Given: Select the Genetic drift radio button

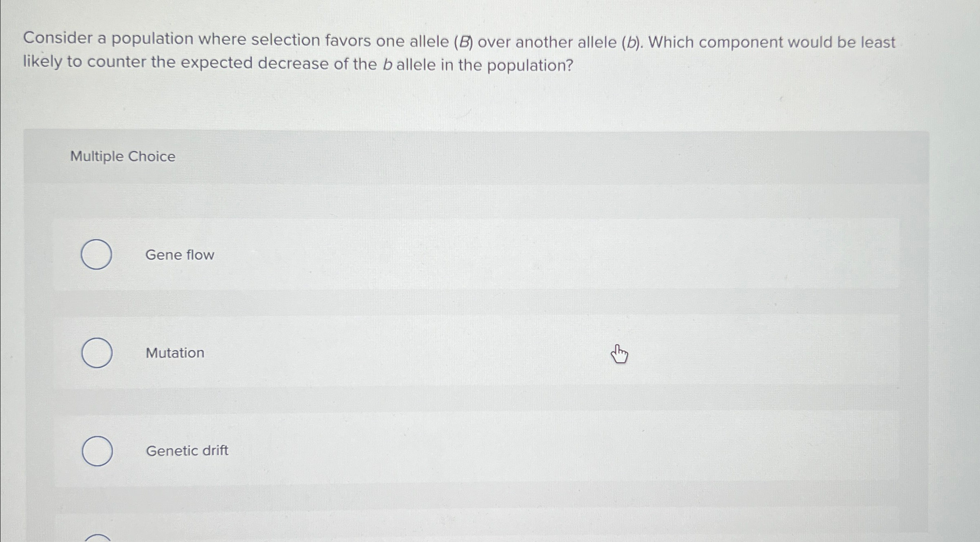Looking at the screenshot, I should tap(97, 450).
